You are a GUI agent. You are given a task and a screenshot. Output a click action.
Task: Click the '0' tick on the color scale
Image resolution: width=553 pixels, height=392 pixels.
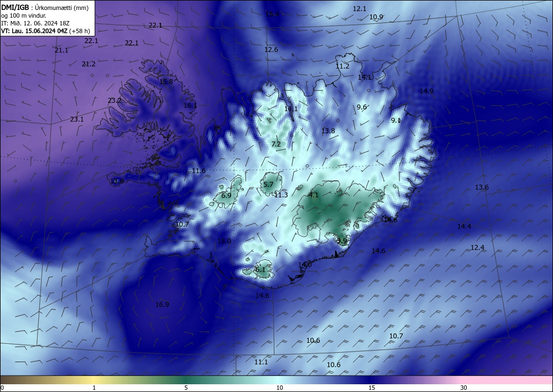[x=2, y=388]
